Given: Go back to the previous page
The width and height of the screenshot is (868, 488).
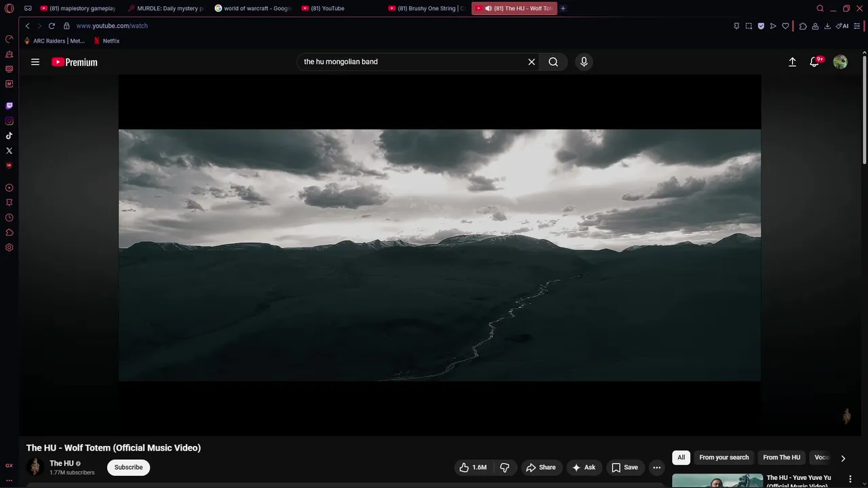Looking at the screenshot, I should point(27,26).
